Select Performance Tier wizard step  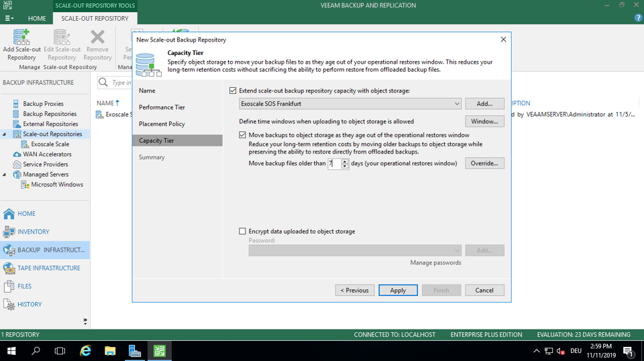click(162, 107)
